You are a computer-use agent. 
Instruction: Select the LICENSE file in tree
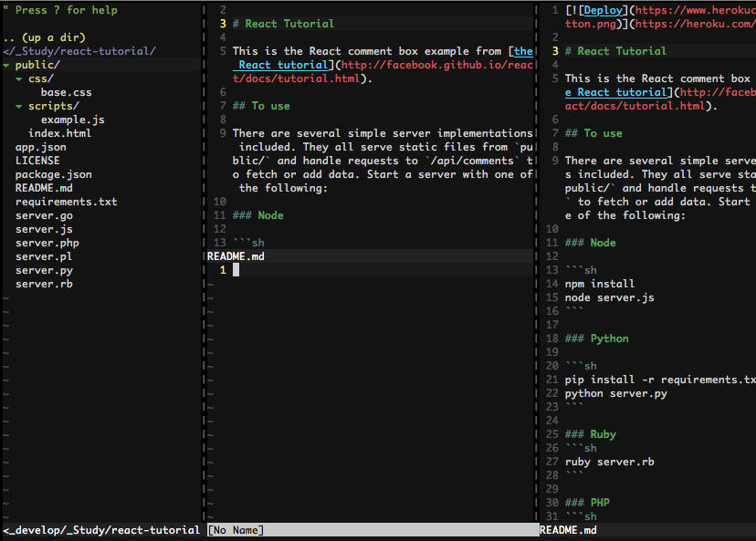pyautogui.click(x=37, y=161)
